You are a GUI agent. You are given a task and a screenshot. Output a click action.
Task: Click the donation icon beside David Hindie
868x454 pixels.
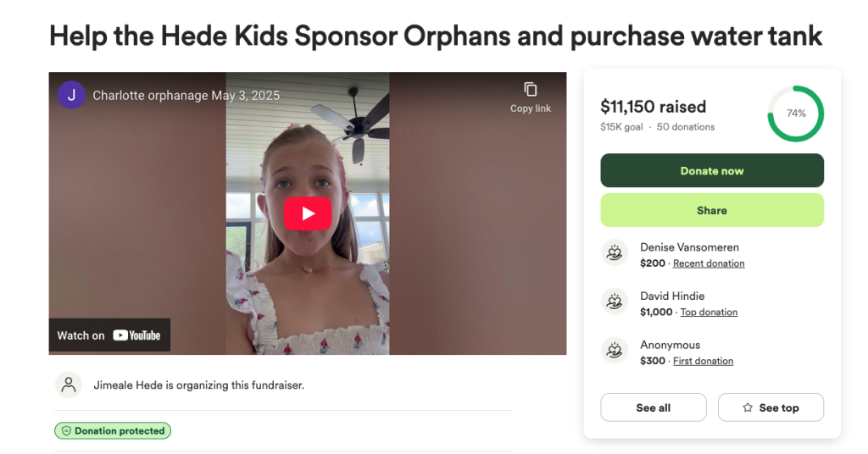pos(614,302)
